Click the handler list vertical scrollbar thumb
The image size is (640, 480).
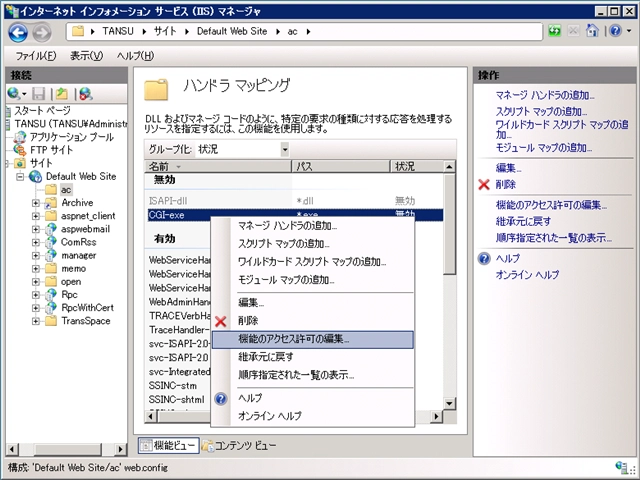[x=449, y=224]
